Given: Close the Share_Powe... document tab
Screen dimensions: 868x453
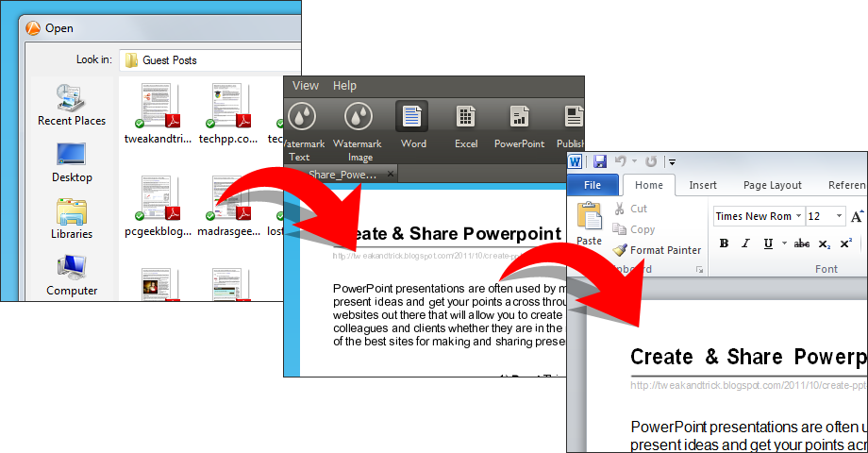Looking at the screenshot, I should [x=391, y=174].
